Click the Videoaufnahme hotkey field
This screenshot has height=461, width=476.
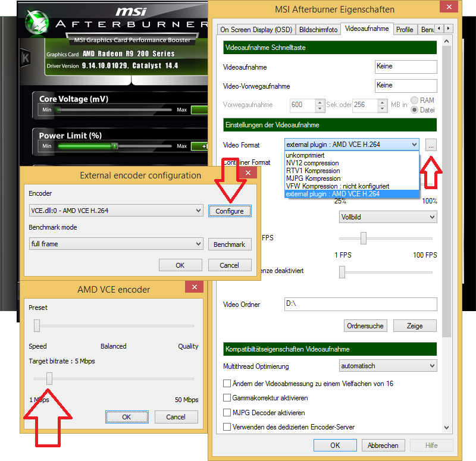(x=406, y=67)
